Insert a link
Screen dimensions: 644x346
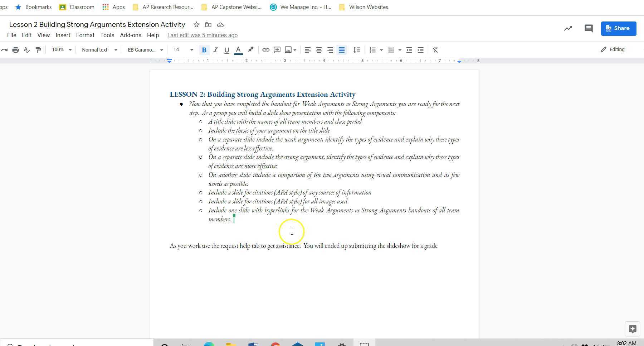tap(265, 50)
